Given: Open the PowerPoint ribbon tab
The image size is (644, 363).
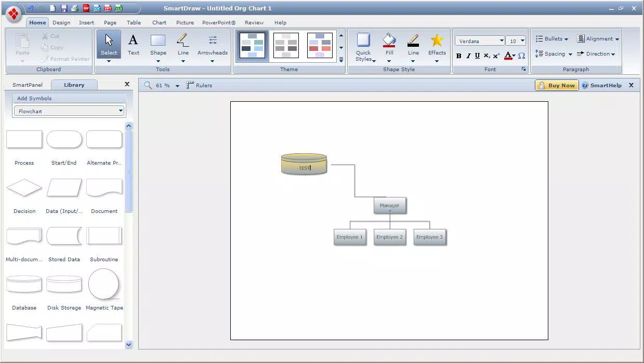Looking at the screenshot, I should pos(219,22).
